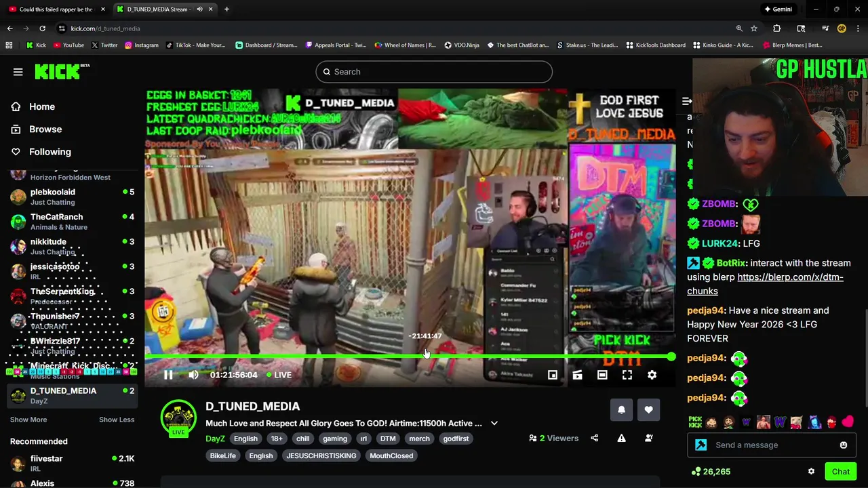
Task: Open TheCatRanch channel in sidebar
Action: tap(72, 222)
